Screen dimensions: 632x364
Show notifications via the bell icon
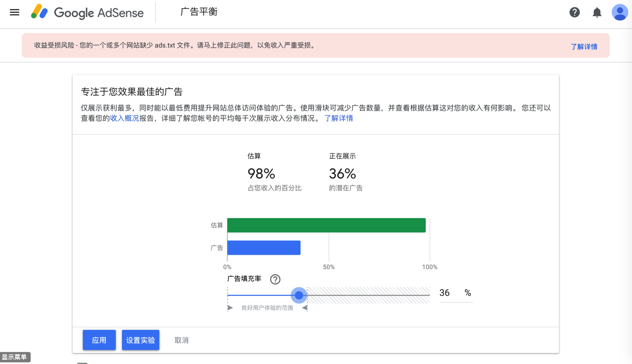597,12
